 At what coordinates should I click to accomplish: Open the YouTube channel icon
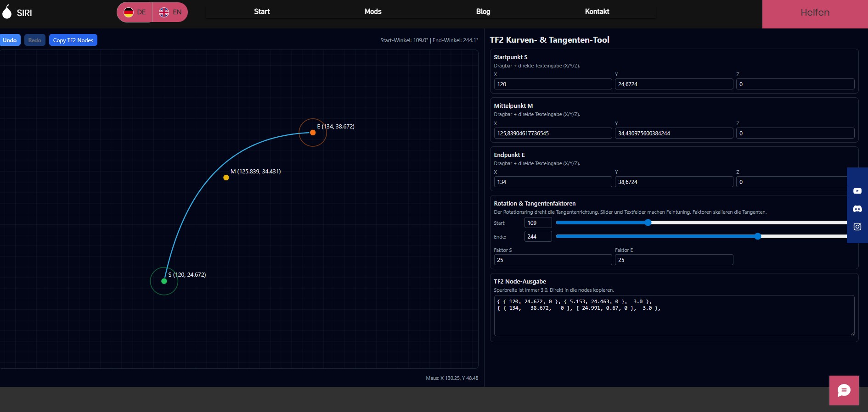tap(857, 191)
